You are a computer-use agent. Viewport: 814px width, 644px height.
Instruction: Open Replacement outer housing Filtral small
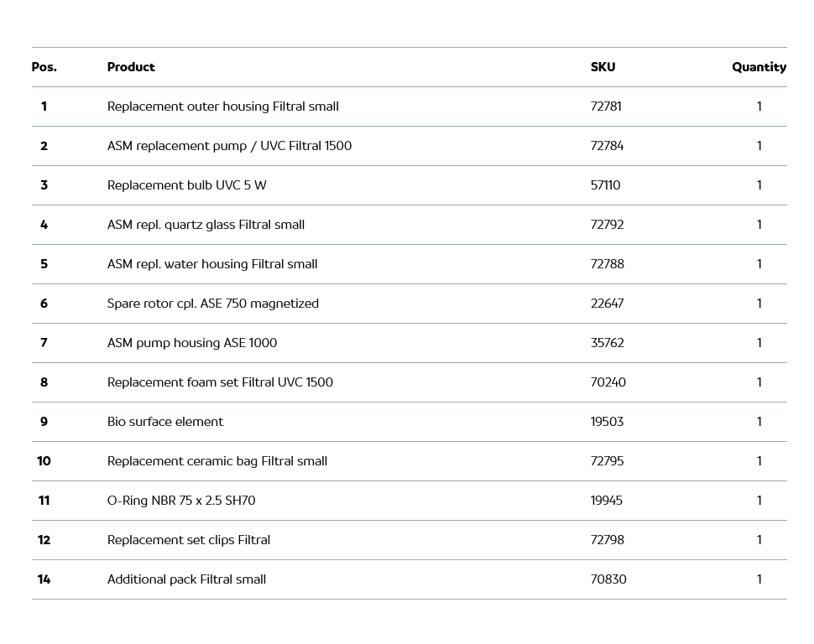click(222, 106)
